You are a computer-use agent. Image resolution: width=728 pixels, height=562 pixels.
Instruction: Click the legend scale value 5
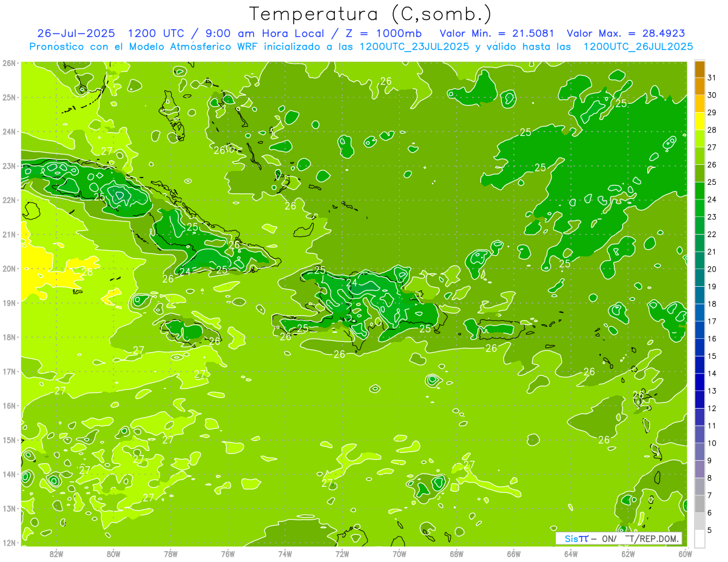(711, 530)
